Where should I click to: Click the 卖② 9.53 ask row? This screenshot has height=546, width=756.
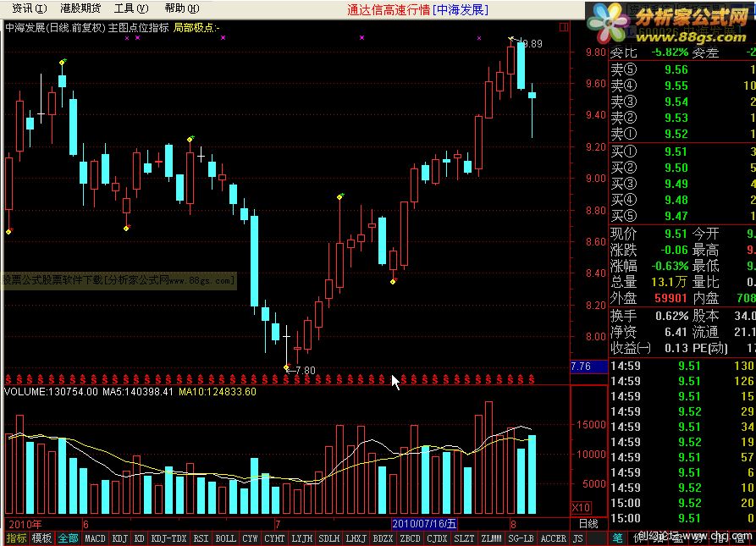coord(682,118)
